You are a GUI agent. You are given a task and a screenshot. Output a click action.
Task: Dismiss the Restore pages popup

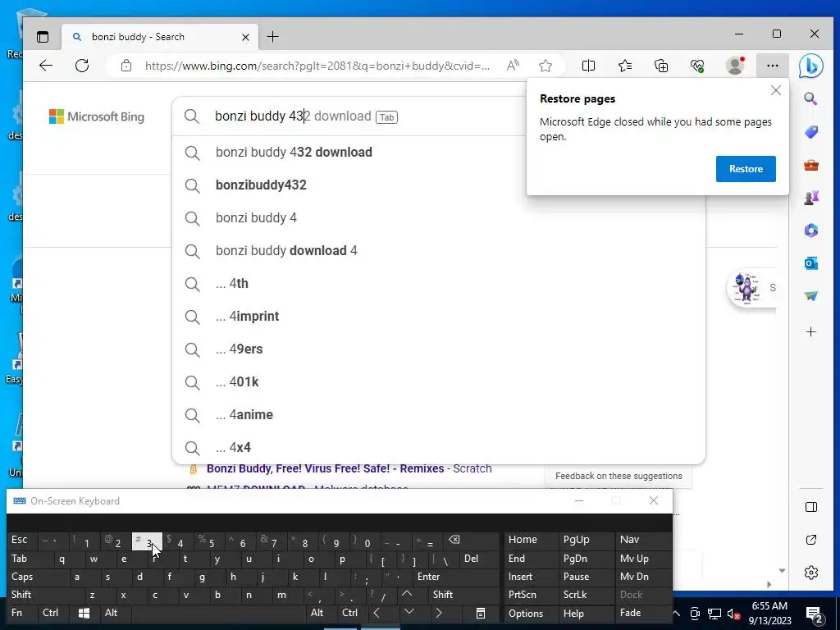coord(776,90)
